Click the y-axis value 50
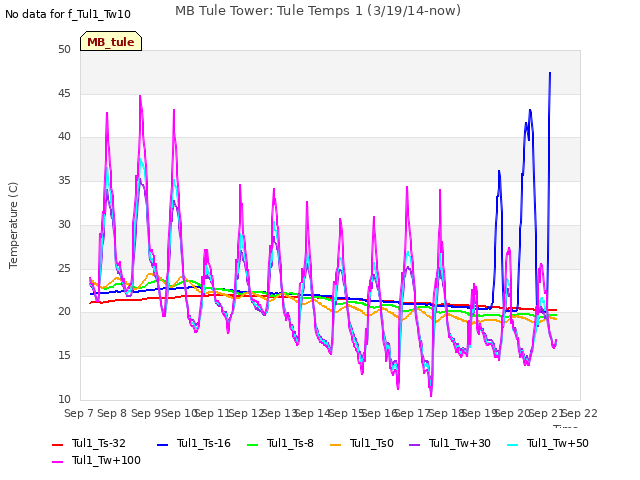 click(64, 49)
